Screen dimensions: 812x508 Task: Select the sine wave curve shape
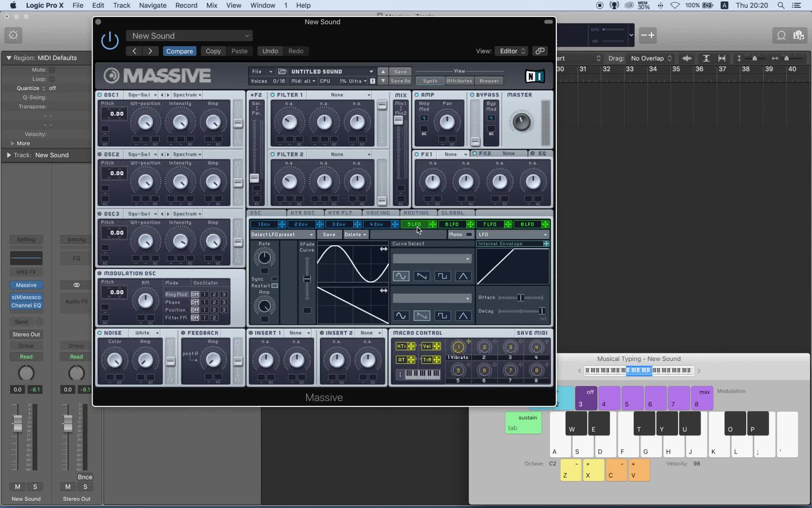coord(401,276)
